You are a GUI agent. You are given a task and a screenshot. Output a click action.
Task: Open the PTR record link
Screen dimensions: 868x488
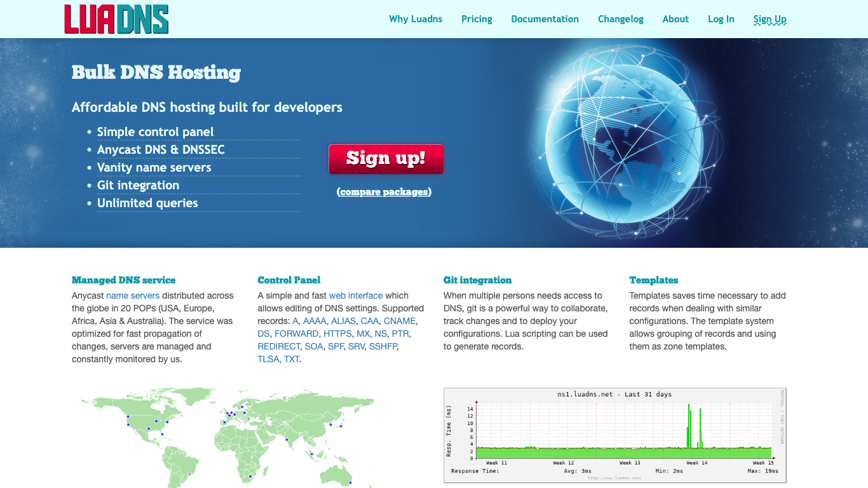tap(400, 334)
